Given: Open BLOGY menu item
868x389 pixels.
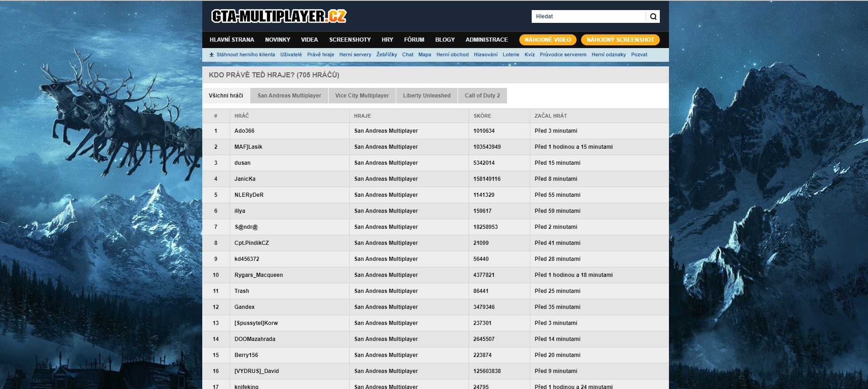Looking at the screenshot, I should (445, 40).
